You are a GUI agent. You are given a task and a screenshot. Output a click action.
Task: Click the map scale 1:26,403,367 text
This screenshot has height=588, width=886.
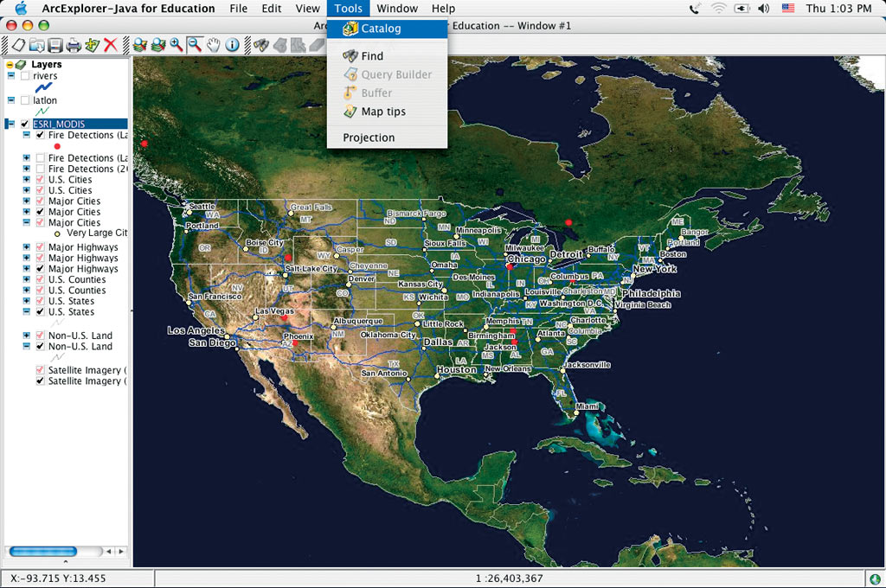509,578
